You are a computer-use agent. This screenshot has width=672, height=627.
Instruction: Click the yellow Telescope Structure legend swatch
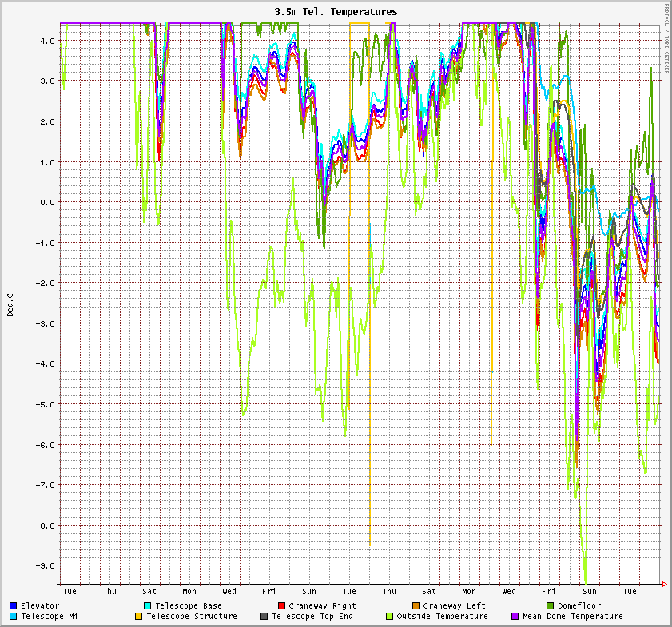point(139,616)
